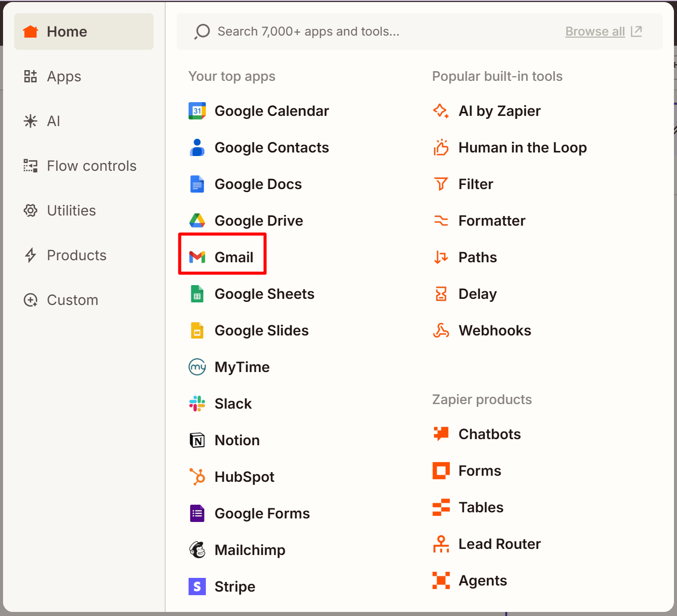This screenshot has width=677, height=616.
Task: Click the external link arrow icon
Action: [x=636, y=32]
